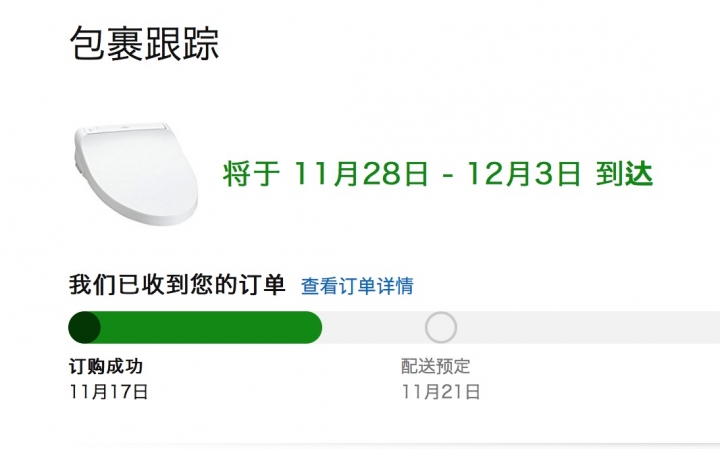Click the 订购成功 status label
The image size is (720, 449).
(x=106, y=366)
